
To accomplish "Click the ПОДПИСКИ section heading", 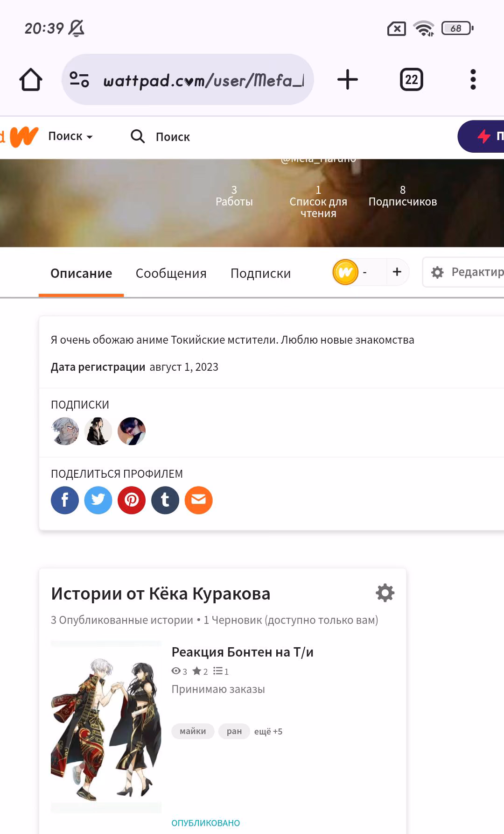I will click(80, 405).
